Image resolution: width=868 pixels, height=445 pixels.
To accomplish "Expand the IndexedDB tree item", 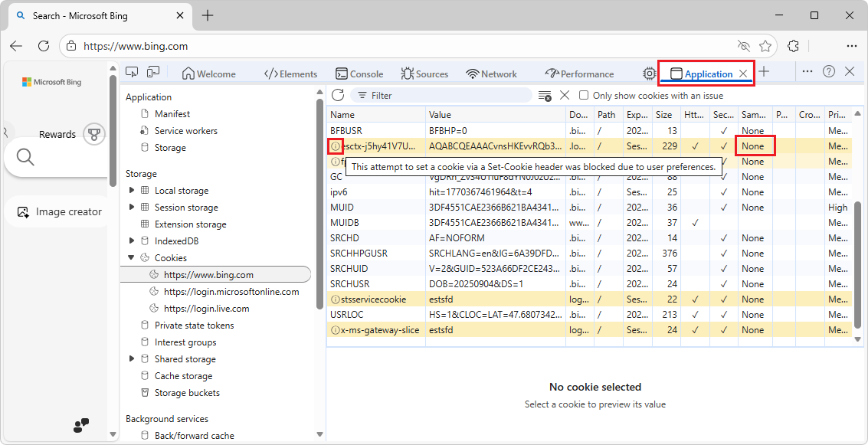I will (132, 240).
